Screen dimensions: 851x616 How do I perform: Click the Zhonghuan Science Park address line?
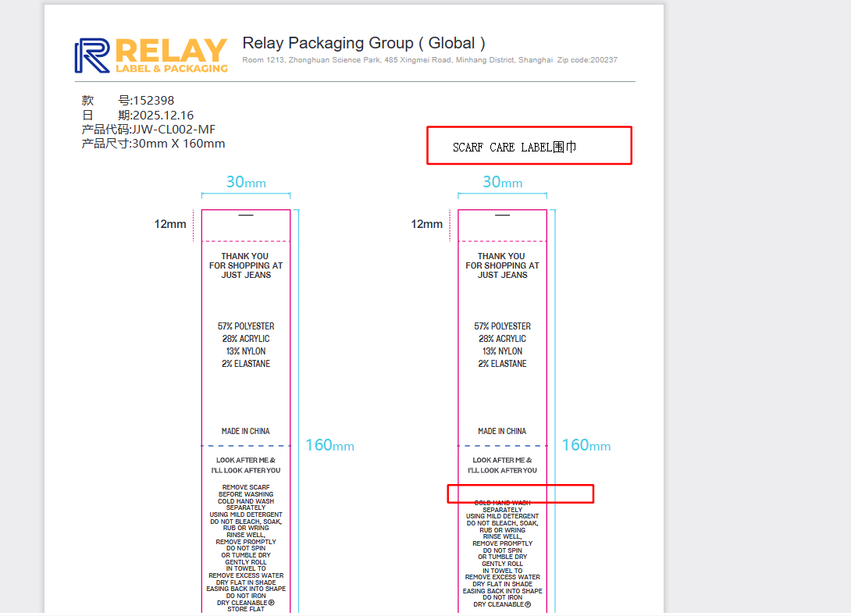[x=429, y=60]
